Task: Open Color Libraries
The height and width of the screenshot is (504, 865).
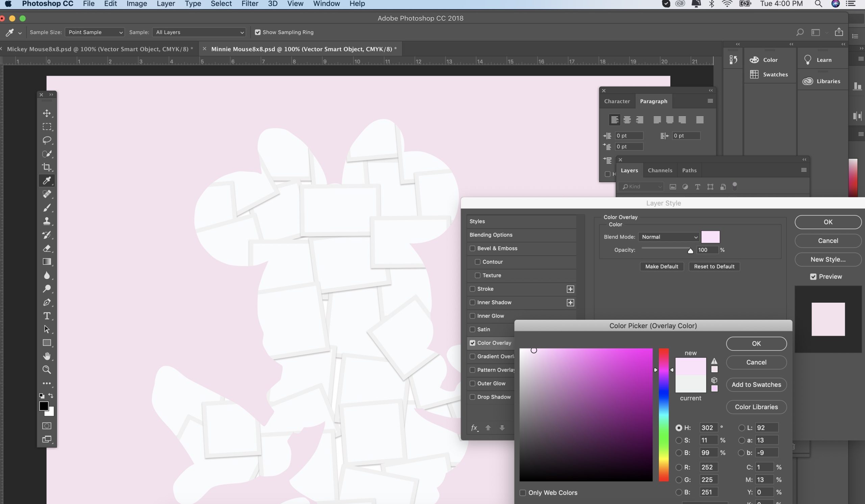Action: 756,407
